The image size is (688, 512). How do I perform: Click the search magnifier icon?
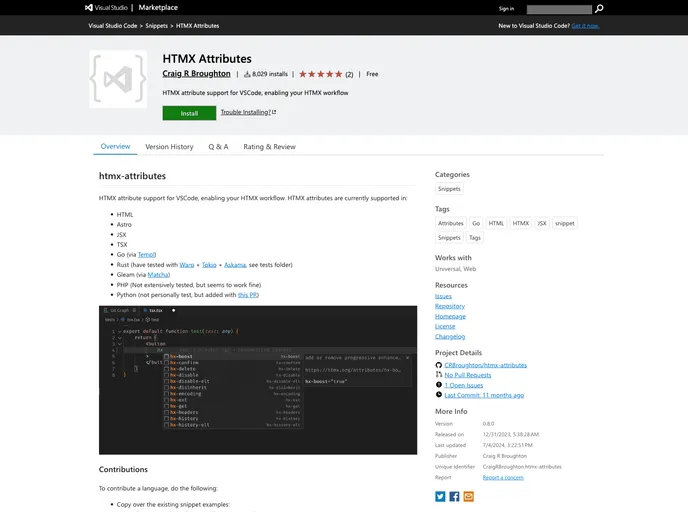[599, 8]
